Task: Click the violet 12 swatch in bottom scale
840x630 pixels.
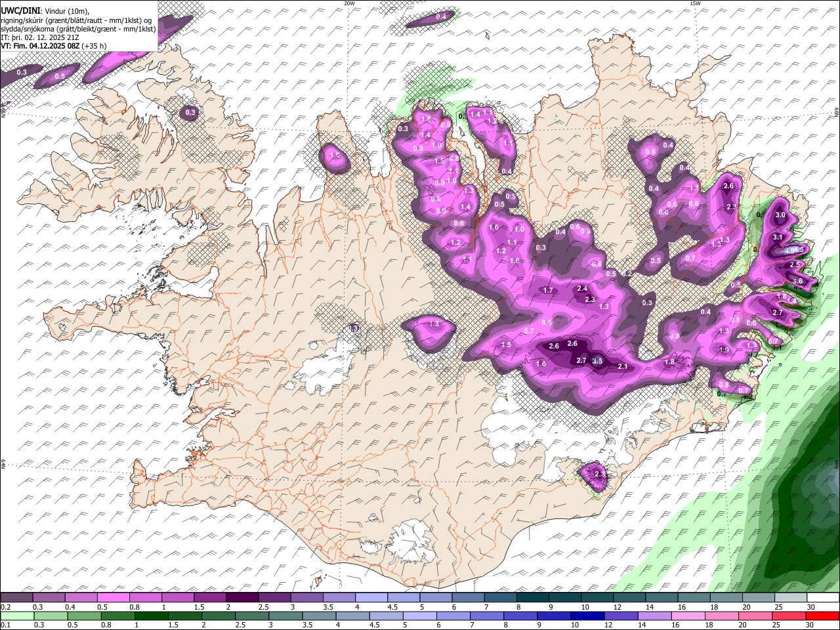Action: pyautogui.click(x=621, y=616)
